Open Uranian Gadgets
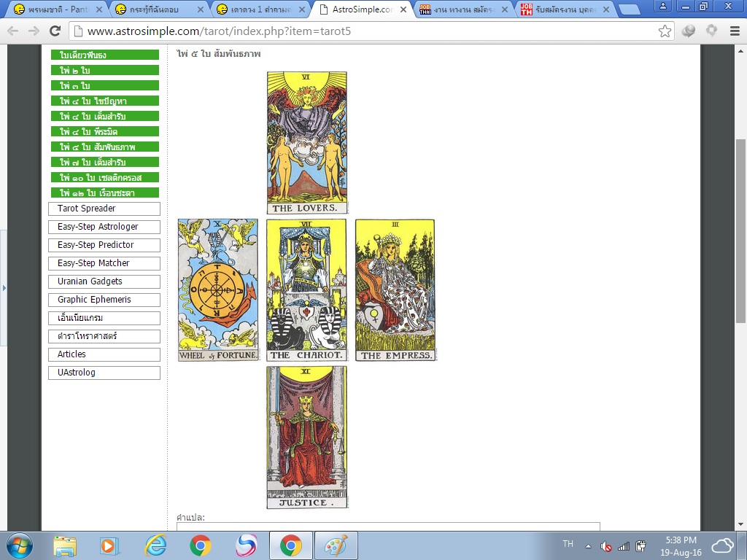This screenshot has width=747, height=560. (x=104, y=281)
